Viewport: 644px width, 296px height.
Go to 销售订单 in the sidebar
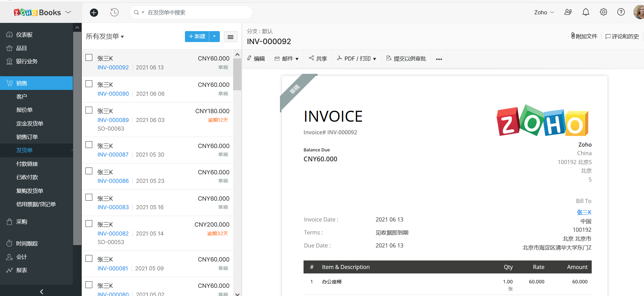coord(27,137)
